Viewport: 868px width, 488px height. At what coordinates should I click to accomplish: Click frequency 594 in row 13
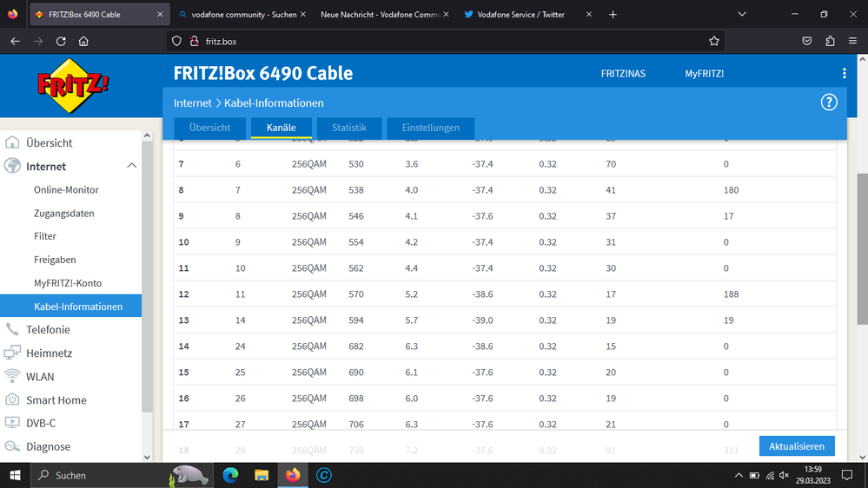[356, 320]
